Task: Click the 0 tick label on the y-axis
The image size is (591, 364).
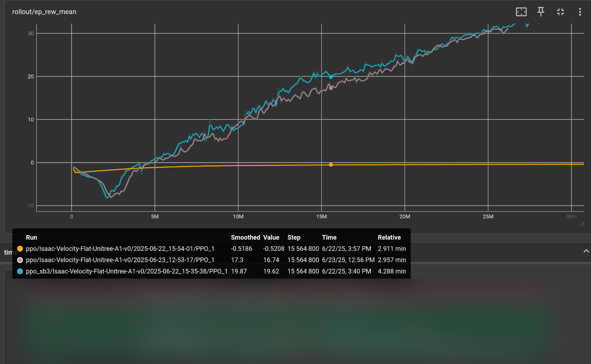Action: click(32, 163)
